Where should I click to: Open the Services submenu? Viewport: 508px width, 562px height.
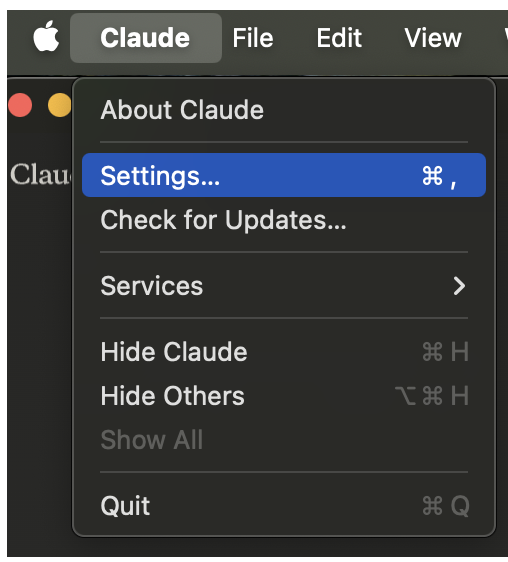[x=284, y=286]
